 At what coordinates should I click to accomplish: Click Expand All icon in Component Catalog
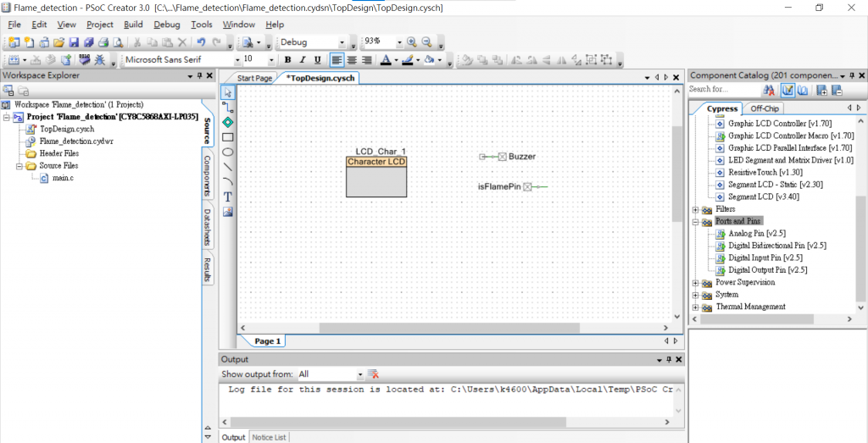pyautogui.click(x=822, y=90)
